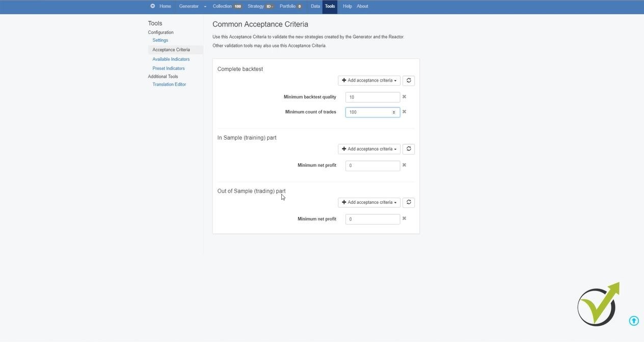Image resolution: width=644 pixels, height=342 pixels.
Task: Delete In Sample Minimum net profit criterion
Action: coord(404,165)
